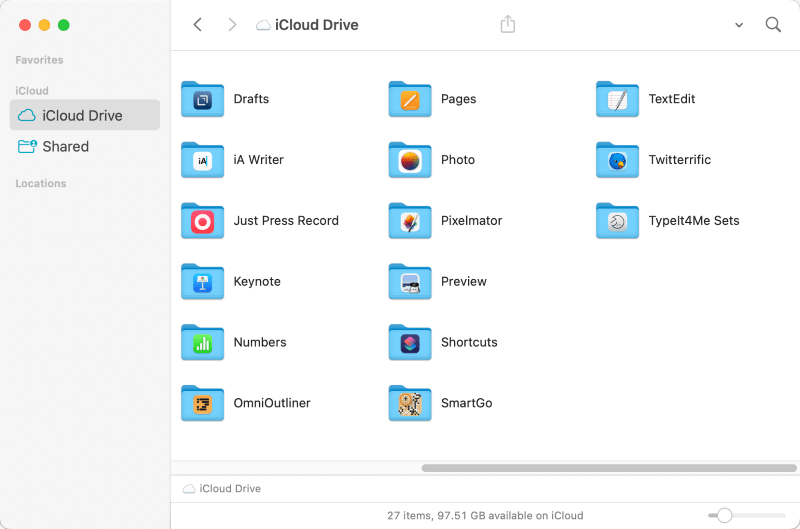This screenshot has height=529, width=800.
Task: Open the Drafts folder icon
Action: coord(202,99)
